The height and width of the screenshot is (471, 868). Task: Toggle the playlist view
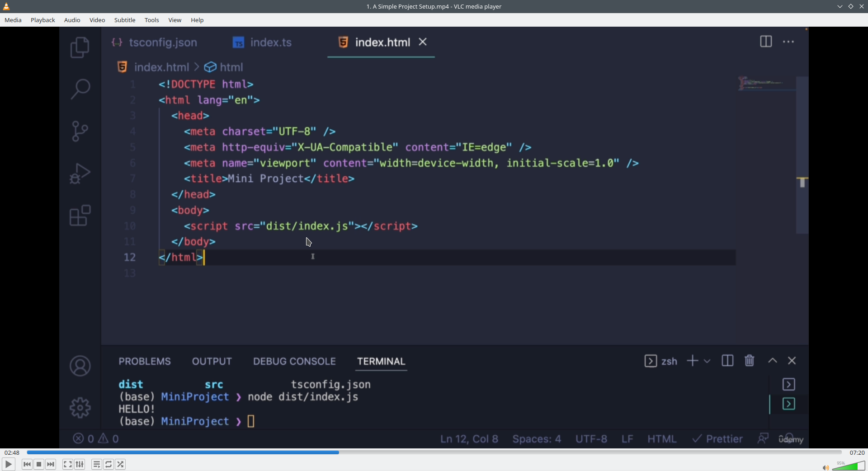point(97,464)
